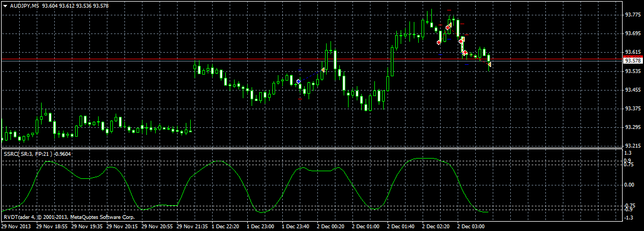Image resolution: width=644 pixels, height=231 pixels.
Task: Click the 93.695 price scale label
Action: point(632,33)
